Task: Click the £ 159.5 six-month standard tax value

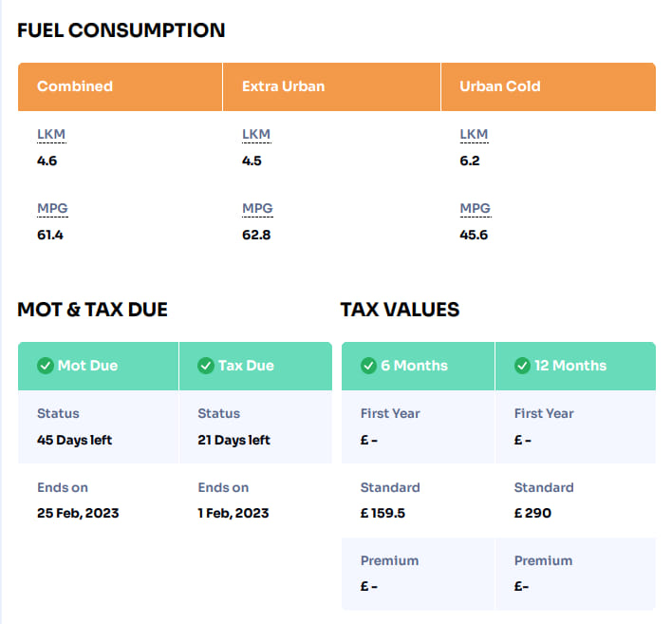Action: pyautogui.click(x=383, y=513)
